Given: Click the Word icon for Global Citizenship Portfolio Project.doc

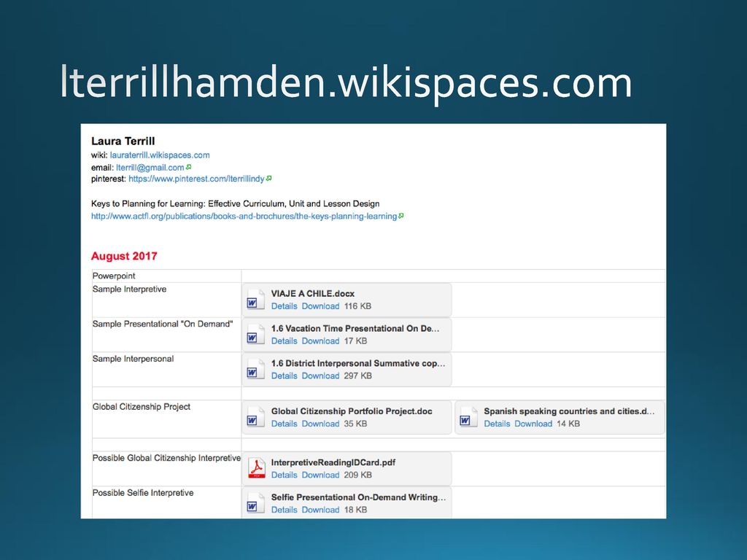Looking at the screenshot, I should tap(255, 417).
